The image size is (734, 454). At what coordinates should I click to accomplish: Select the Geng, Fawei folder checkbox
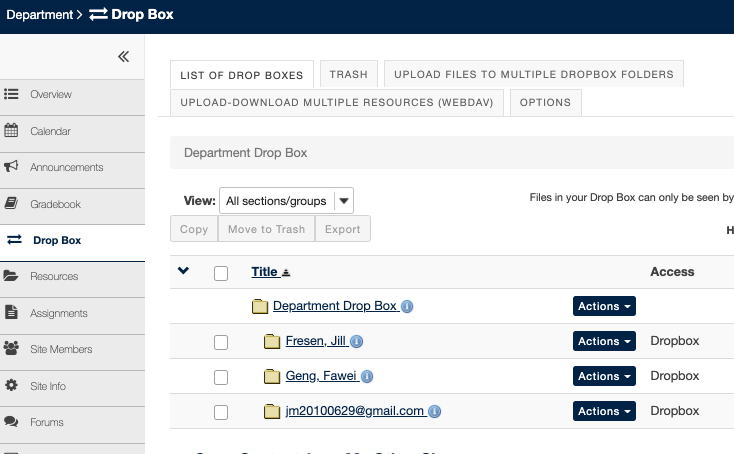click(221, 377)
